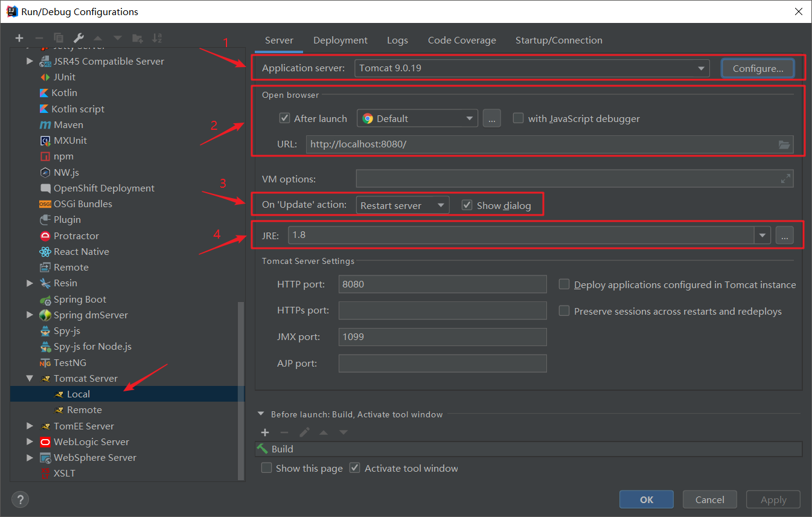Image resolution: width=812 pixels, height=517 pixels.
Task: Enable Deploy applications configured in Tomcat instance
Action: click(x=564, y=284)
